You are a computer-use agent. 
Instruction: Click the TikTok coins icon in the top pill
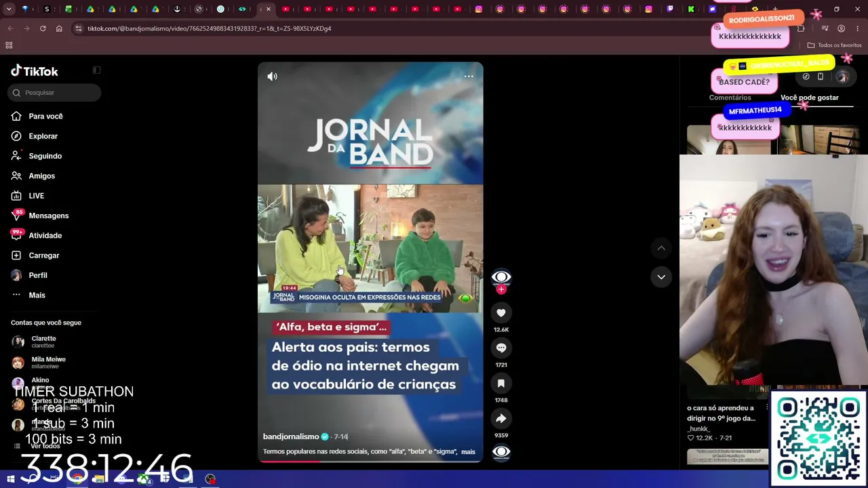point(806,77)
